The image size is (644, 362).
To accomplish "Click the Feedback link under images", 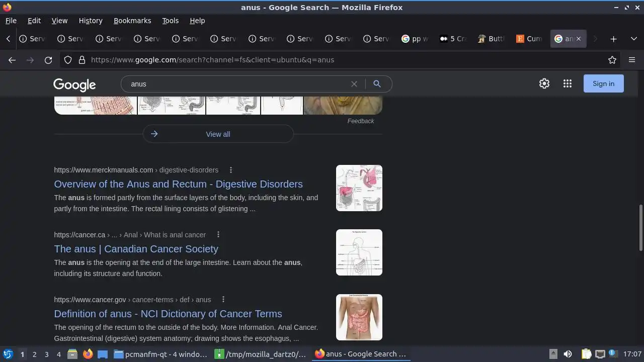I will [361, 121].
